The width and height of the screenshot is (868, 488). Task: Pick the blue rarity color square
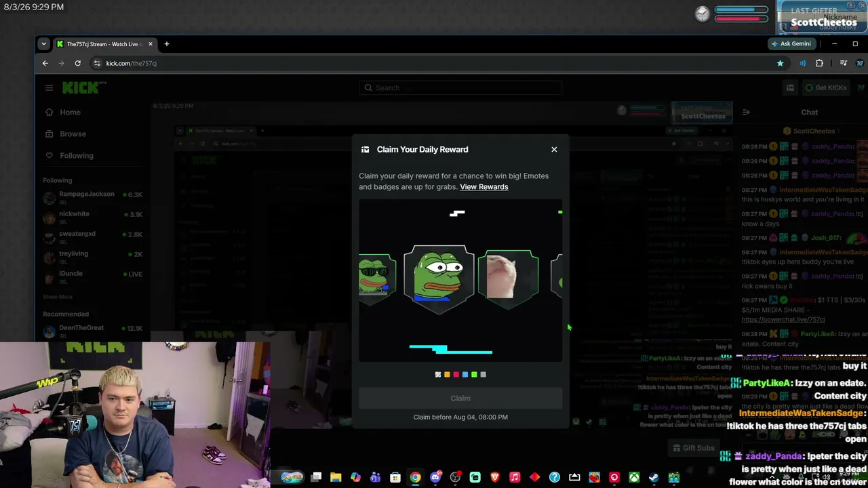(465, 374)
